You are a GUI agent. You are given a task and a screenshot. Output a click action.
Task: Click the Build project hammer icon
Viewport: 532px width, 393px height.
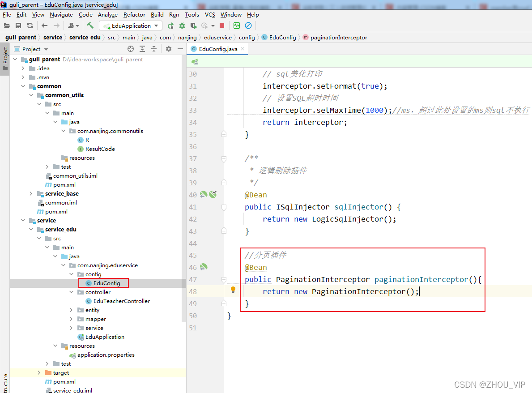pos(90,26)
